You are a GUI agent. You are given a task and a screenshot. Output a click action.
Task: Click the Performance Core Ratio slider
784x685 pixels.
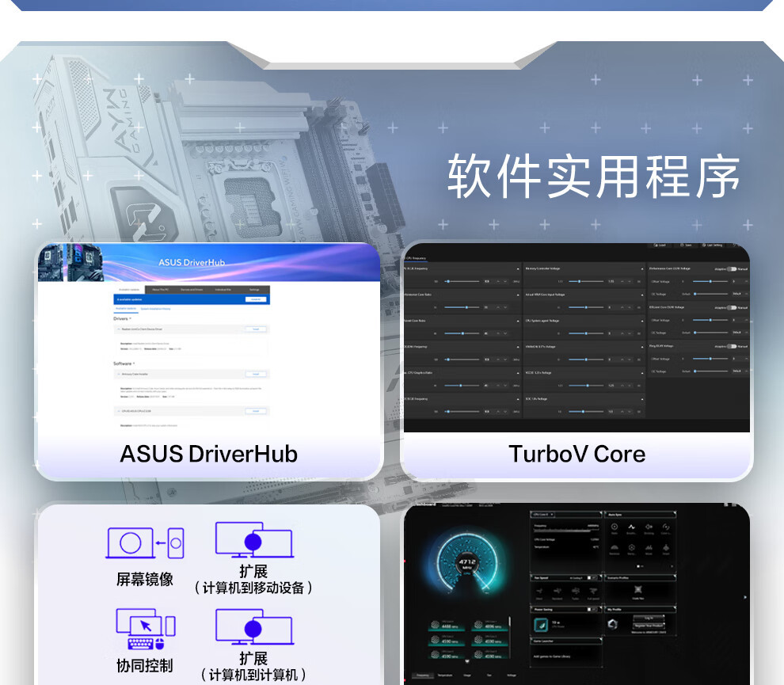tap(462, 307)
